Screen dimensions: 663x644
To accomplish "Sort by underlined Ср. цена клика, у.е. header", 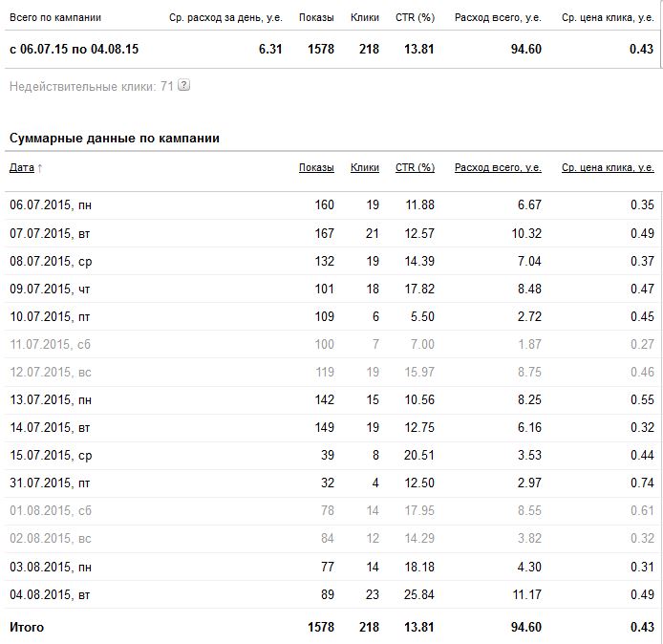I will tap(608, 167).
